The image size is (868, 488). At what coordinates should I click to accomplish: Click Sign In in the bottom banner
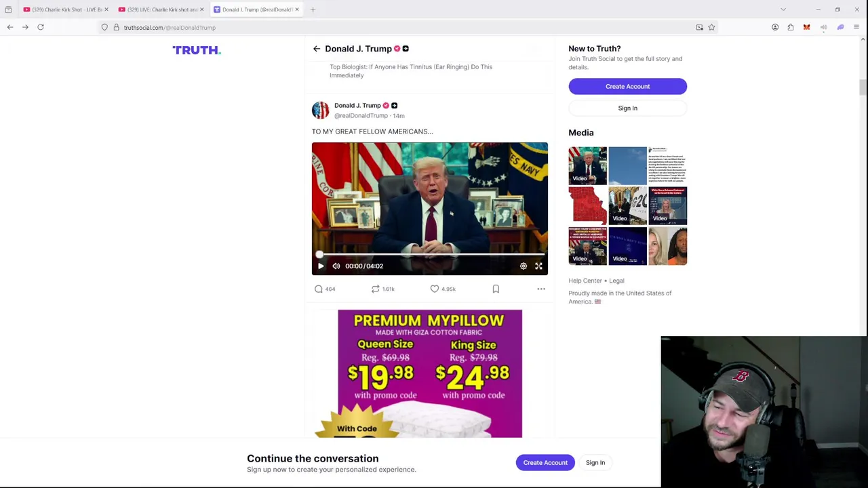(595, 462)
